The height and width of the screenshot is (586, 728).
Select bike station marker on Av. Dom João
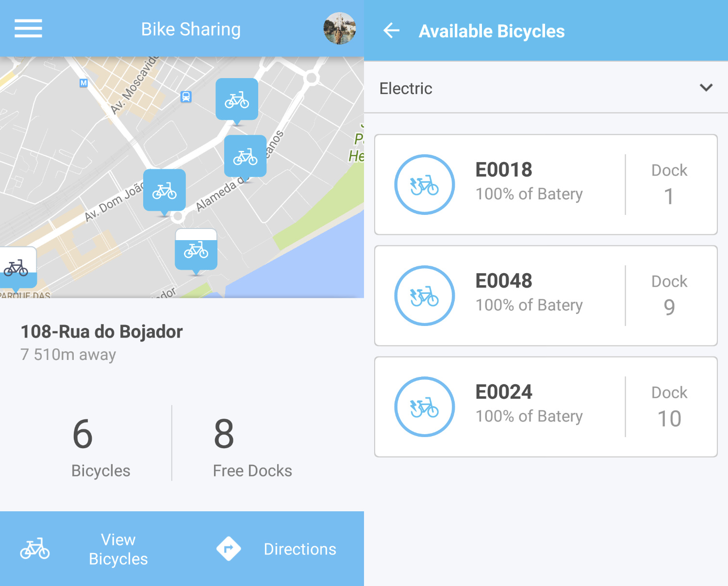click(165, 191)
